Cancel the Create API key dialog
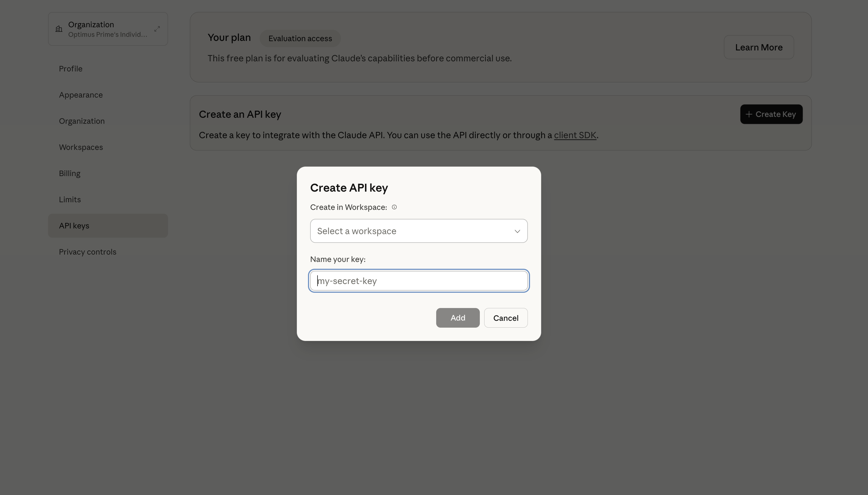 [506, 318]
